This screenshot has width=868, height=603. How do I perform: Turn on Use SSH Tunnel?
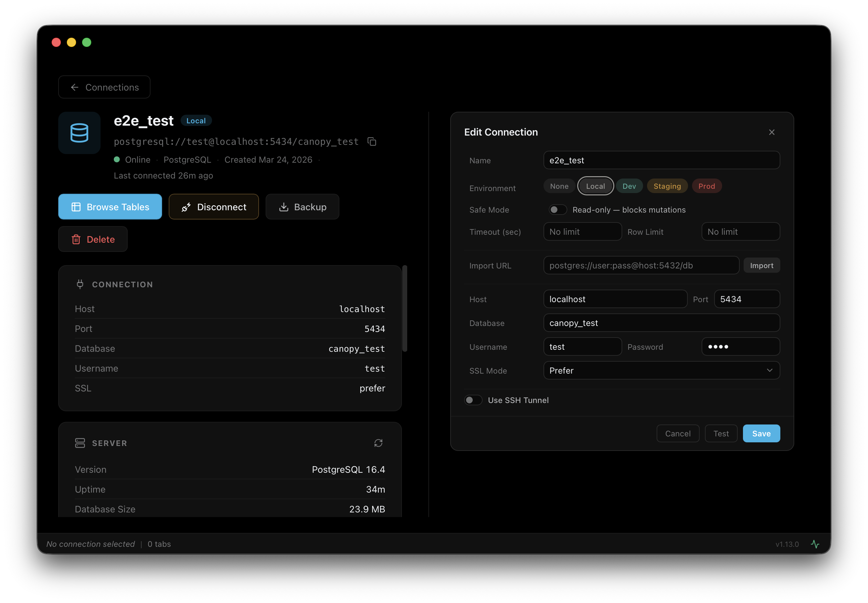tap(473, 400)
